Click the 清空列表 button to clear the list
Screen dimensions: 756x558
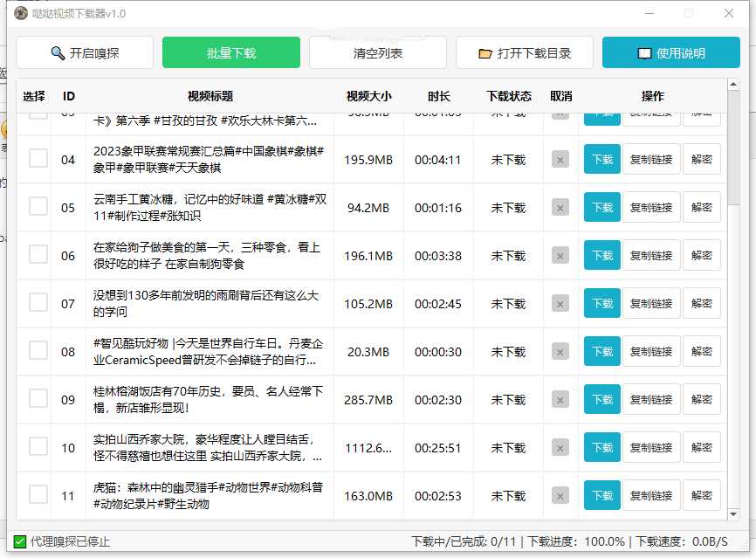pyautogui.click(x=377, y=52)
